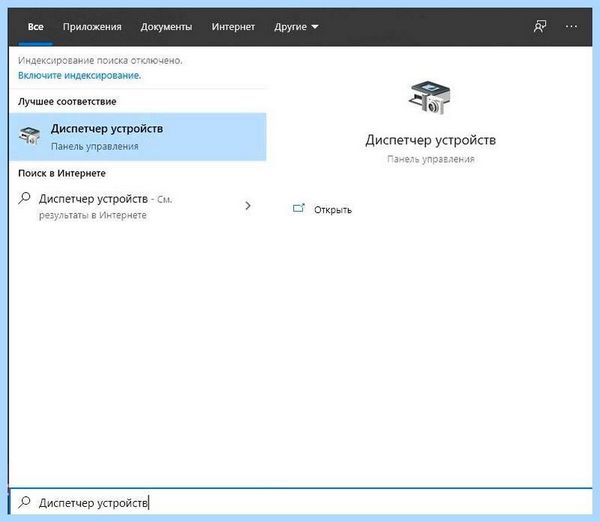Switch to the Все tab
Screen dimensions: 600x522
pyautogui.click(x=36, y=27)
